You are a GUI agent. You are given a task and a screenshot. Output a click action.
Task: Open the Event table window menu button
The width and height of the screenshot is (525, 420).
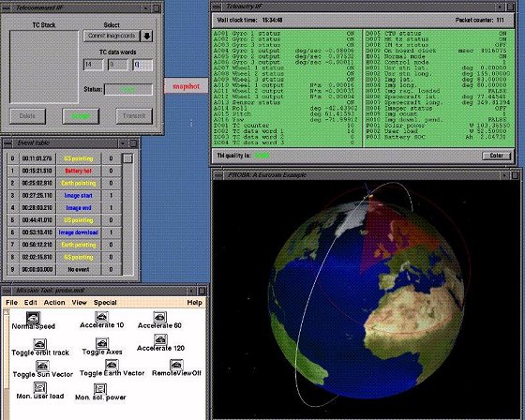coord(7,143)
